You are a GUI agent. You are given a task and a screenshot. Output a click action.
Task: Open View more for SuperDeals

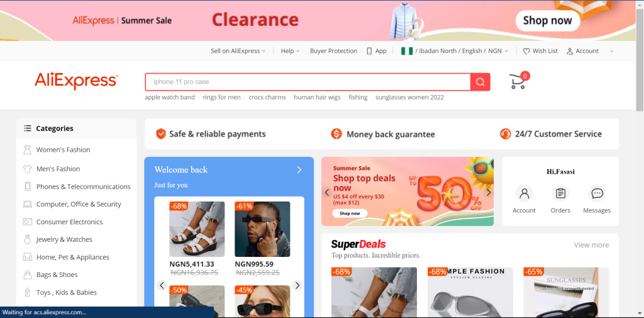coord(591,245)
